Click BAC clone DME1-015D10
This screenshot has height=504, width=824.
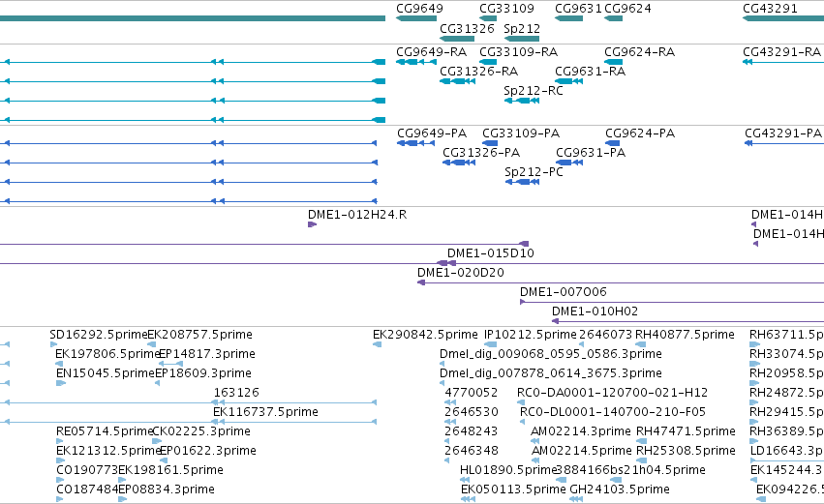point(490,253)
